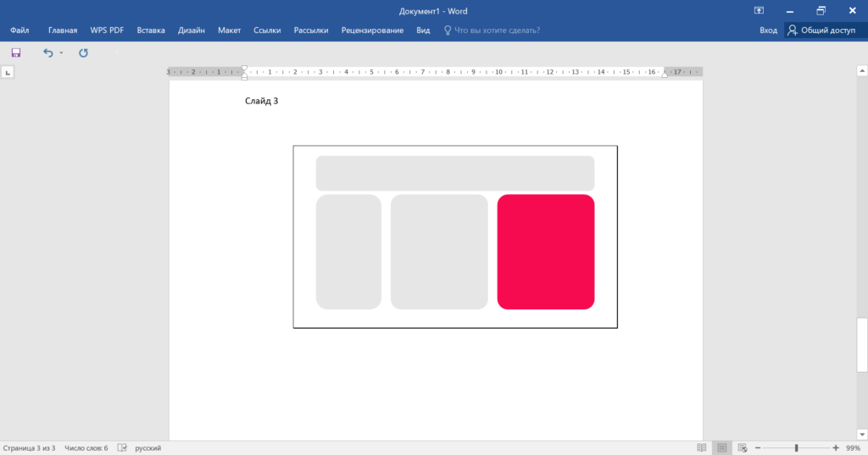Click the 'Число слов: 6' word count
Screen dimensions: 868x455
click(x=86, y=448)
